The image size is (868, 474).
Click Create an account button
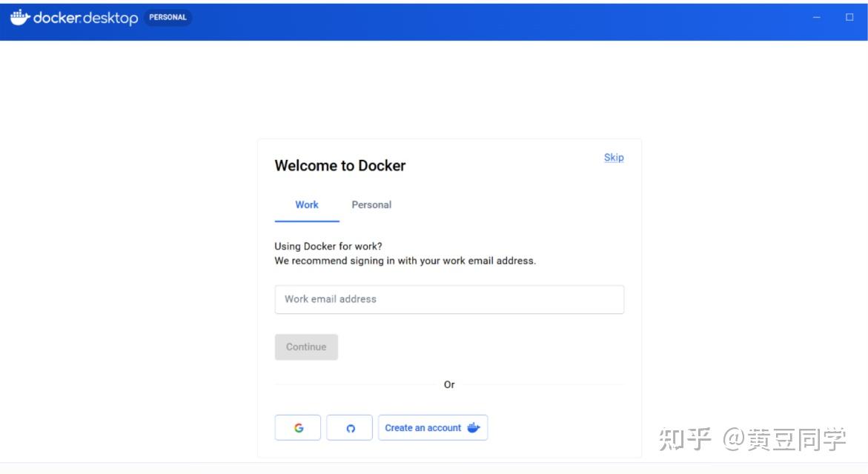[433, 427]
